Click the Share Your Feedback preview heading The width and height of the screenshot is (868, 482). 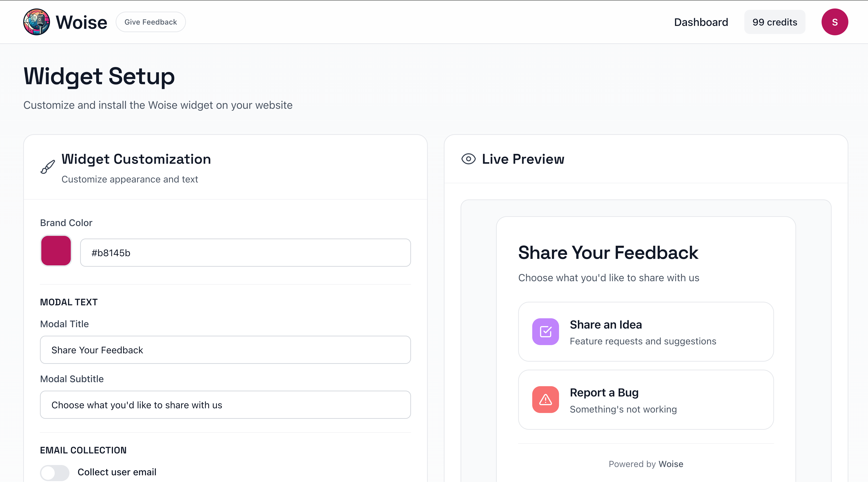click(608, 253)
